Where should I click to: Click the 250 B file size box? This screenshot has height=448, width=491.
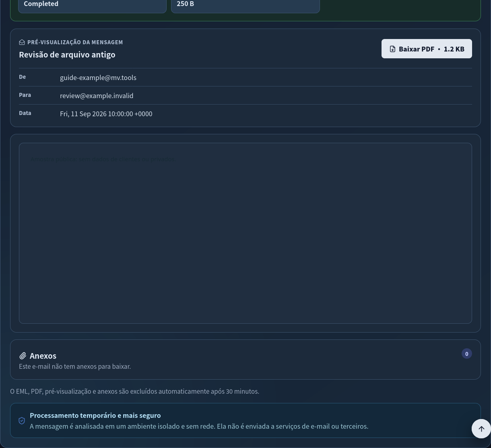[x=245, y=5]
